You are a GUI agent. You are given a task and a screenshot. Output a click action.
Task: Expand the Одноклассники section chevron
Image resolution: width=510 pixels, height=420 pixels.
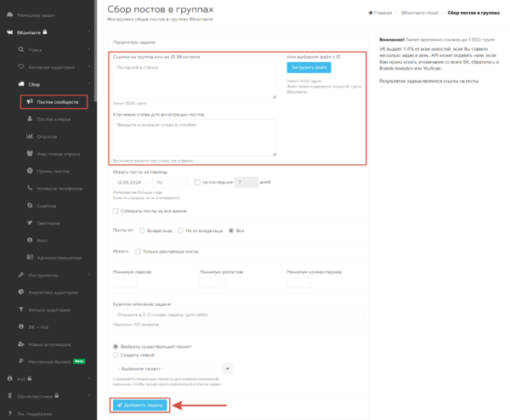[88, 395]
